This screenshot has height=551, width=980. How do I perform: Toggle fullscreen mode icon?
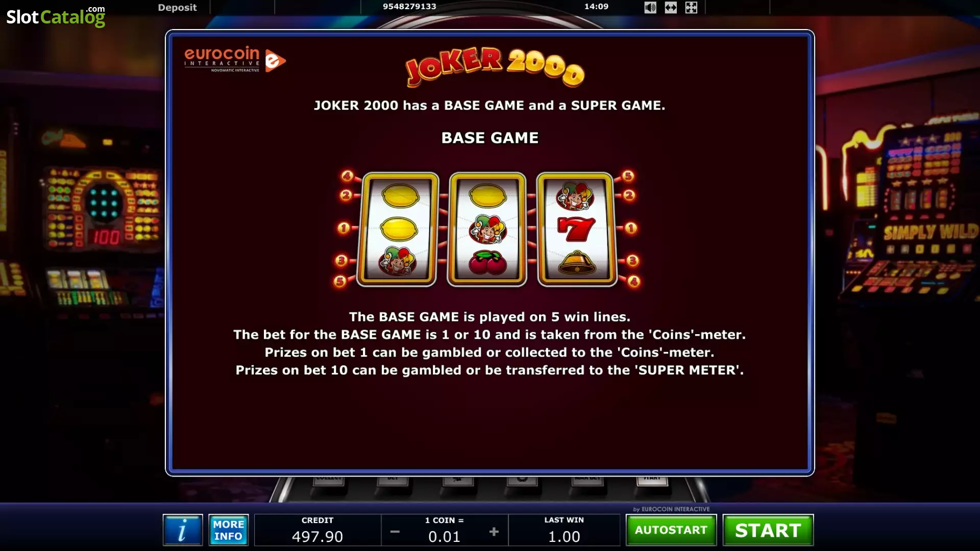point(691,7)
